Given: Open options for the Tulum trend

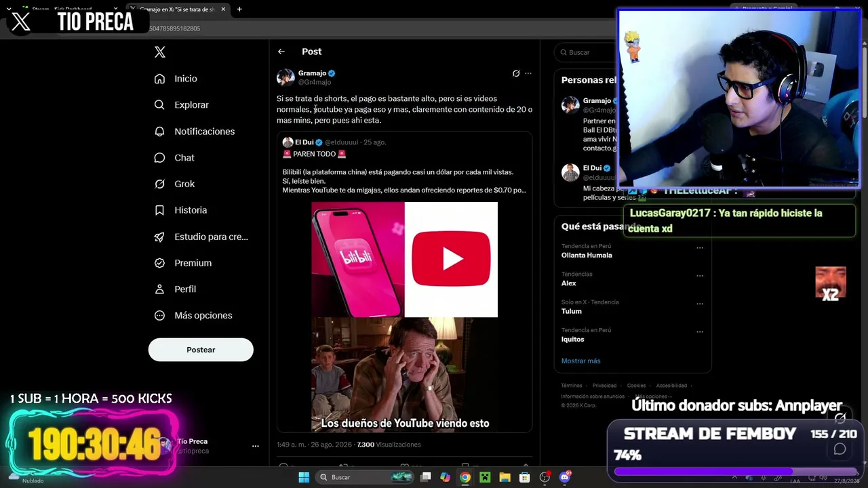Looking at the screenshot, I should pos(700,304).
